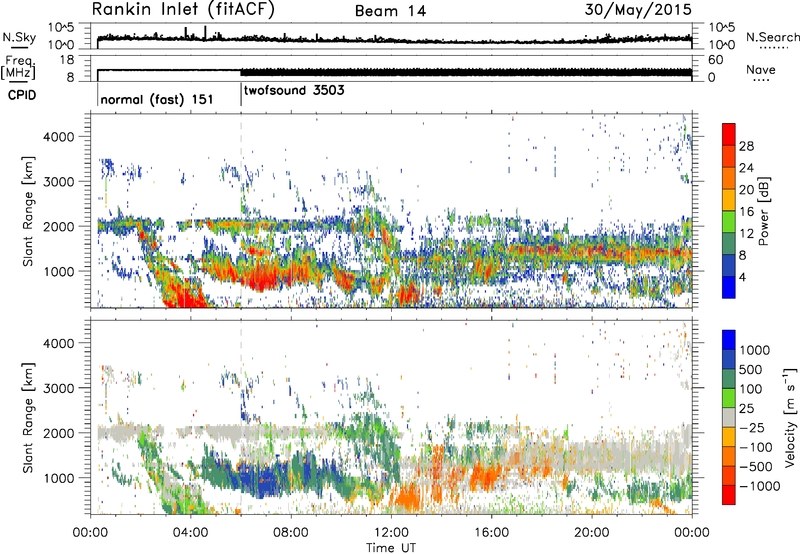Click the "16:00" time tick label

(491, 533)
